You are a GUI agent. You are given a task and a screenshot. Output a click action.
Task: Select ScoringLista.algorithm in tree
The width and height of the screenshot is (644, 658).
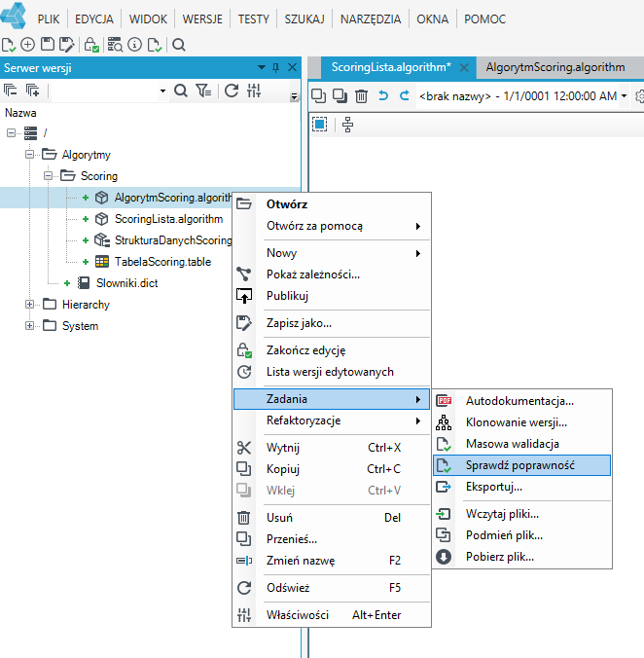pos(168,219)
